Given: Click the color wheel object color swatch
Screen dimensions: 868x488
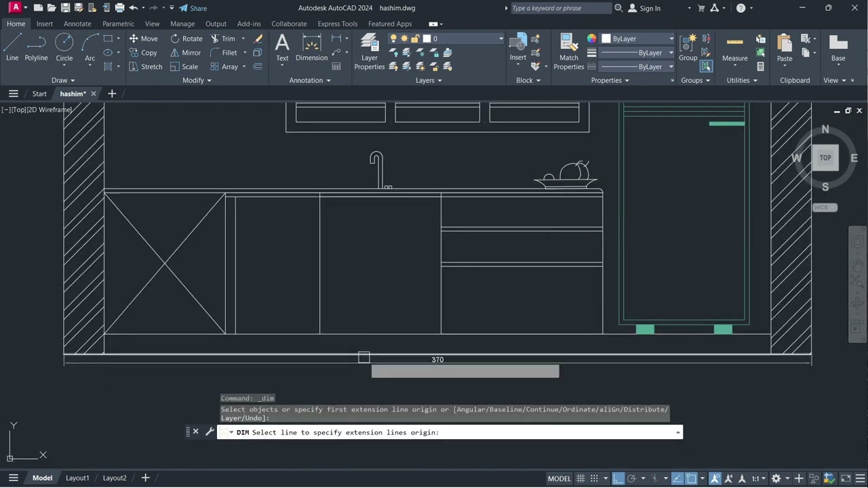Looking at the screenshot, I should tap(592, 39).
